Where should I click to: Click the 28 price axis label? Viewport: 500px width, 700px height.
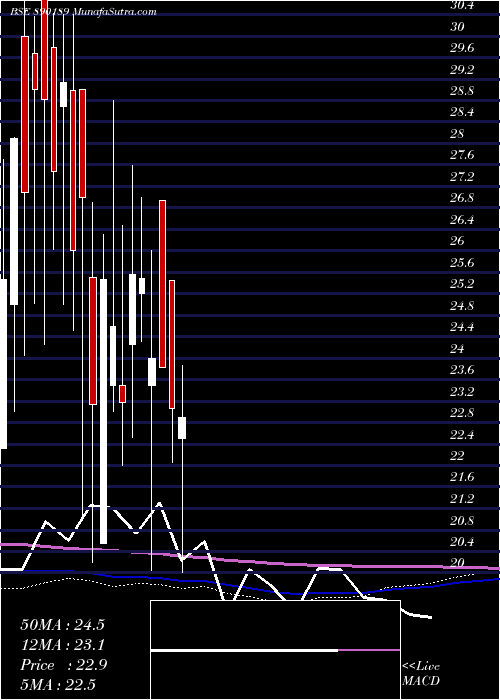pyautogui.click(x=458, y=134)
